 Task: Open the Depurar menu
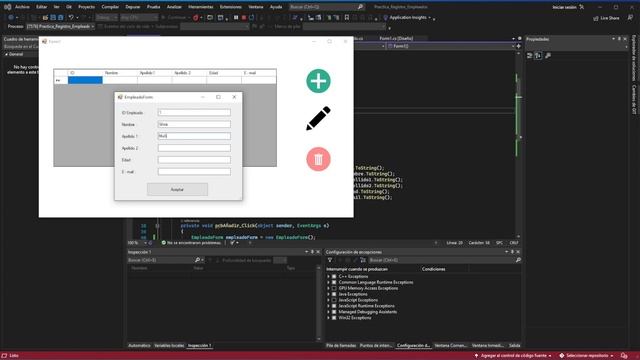click(x=133, y=7)
